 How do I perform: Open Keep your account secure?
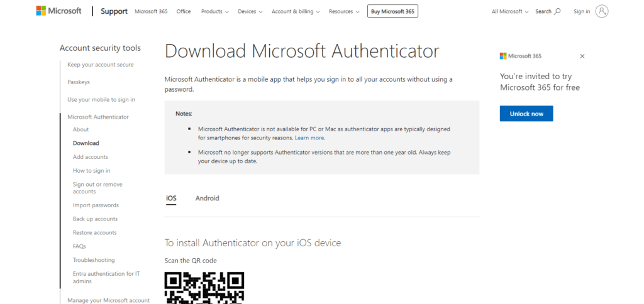[101, 65]
